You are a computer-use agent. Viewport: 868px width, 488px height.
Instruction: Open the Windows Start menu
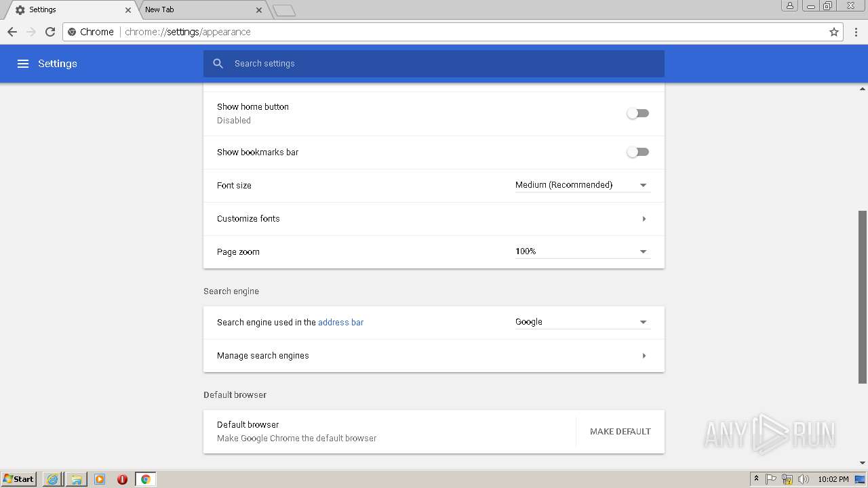tap(19, 479)
